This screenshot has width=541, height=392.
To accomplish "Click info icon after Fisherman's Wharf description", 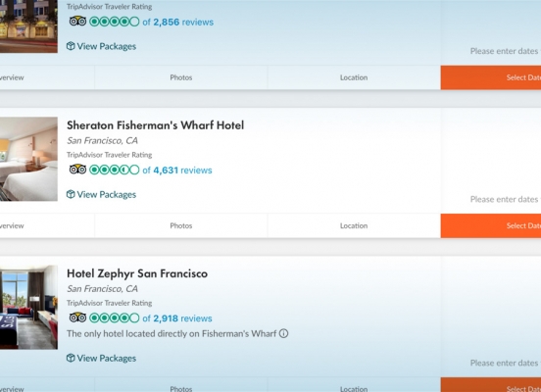I will [x=283, y=333].
